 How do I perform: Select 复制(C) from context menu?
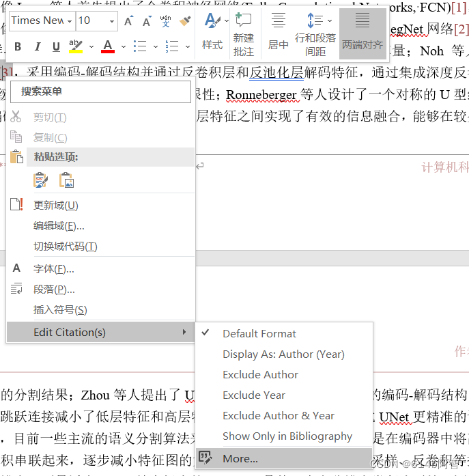(100, 137)
